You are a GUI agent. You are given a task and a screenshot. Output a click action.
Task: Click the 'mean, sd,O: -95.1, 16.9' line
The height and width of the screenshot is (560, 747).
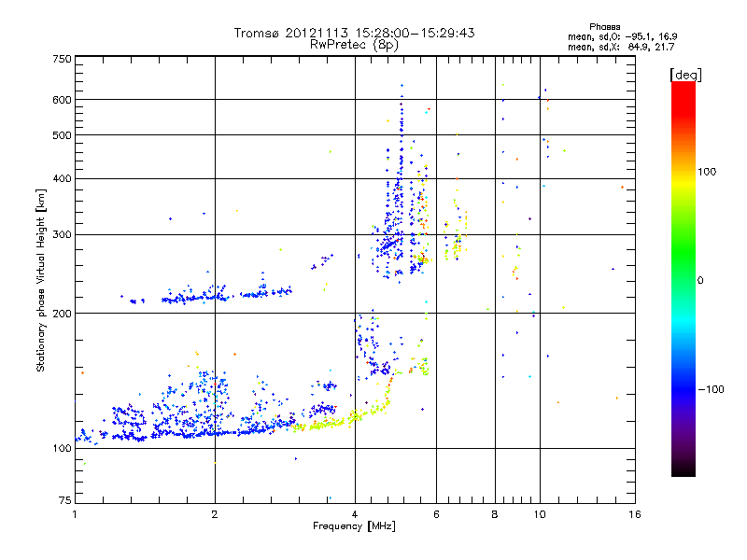(622, 36)
